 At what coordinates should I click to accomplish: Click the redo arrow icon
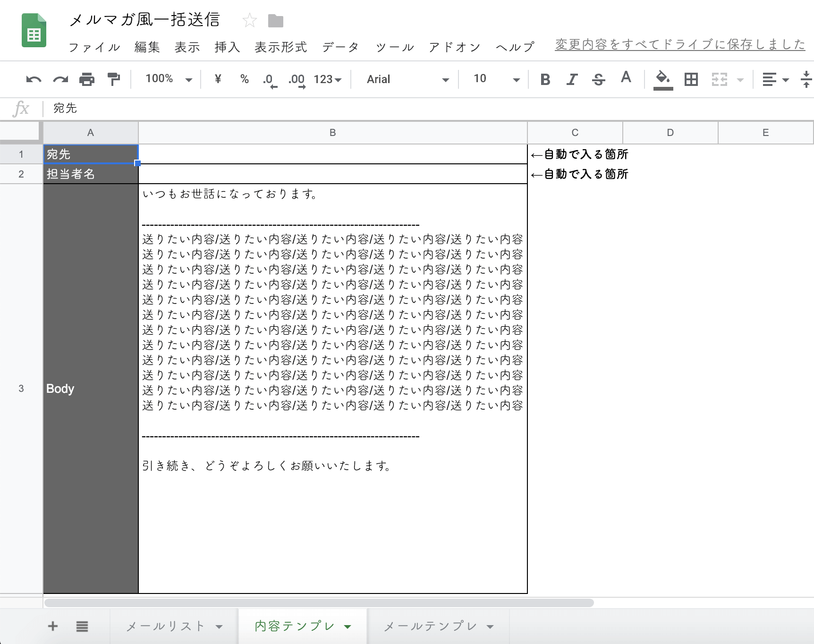tap(60, 79)
